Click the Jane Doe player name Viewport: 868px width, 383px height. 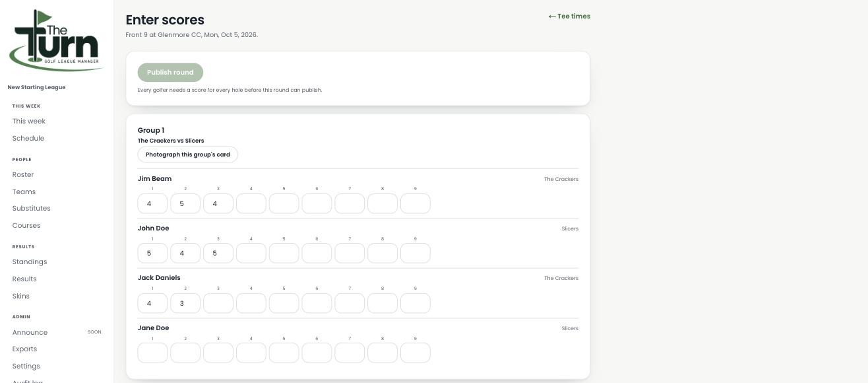tap(153, 328)
